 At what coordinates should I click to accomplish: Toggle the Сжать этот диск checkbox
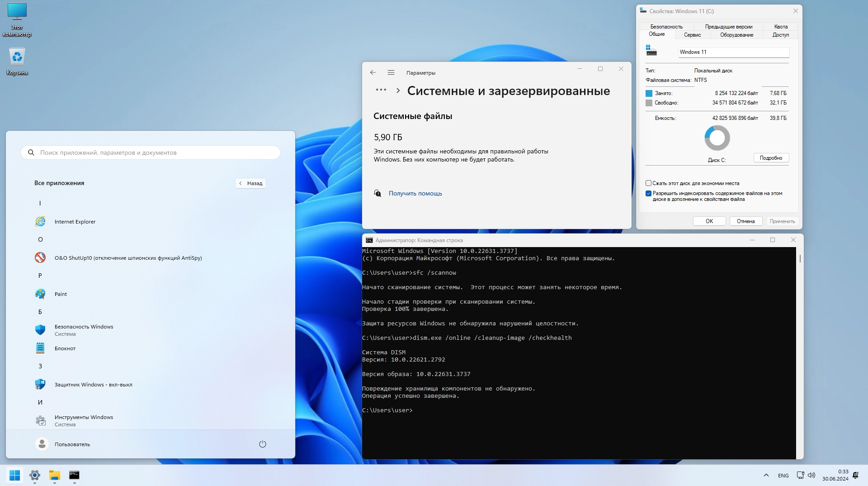[648, 183]
